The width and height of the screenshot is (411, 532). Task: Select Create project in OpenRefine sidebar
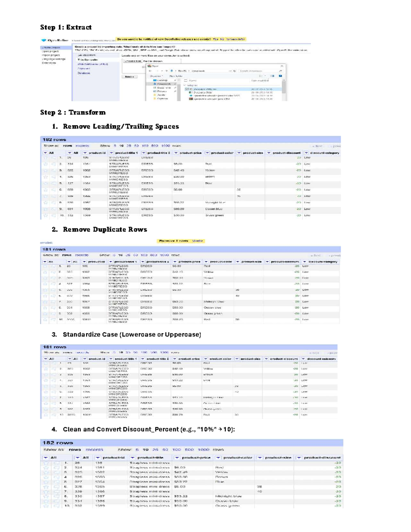coord(51,48)
